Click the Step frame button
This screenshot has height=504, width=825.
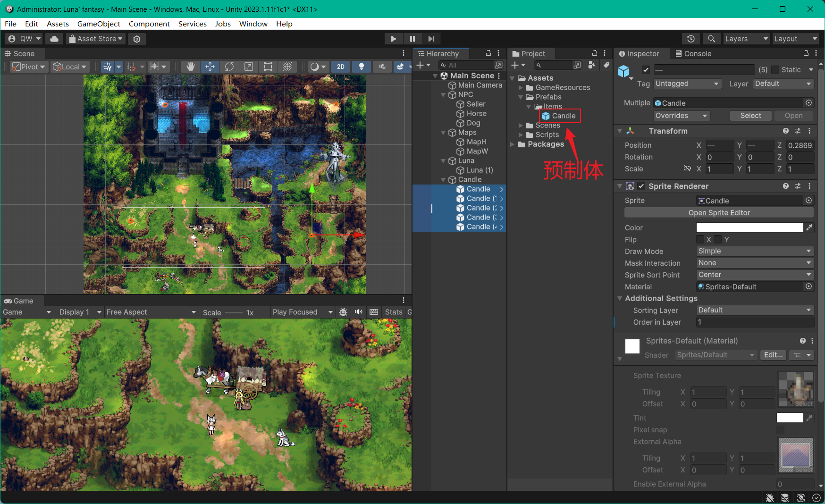[431, 39]
